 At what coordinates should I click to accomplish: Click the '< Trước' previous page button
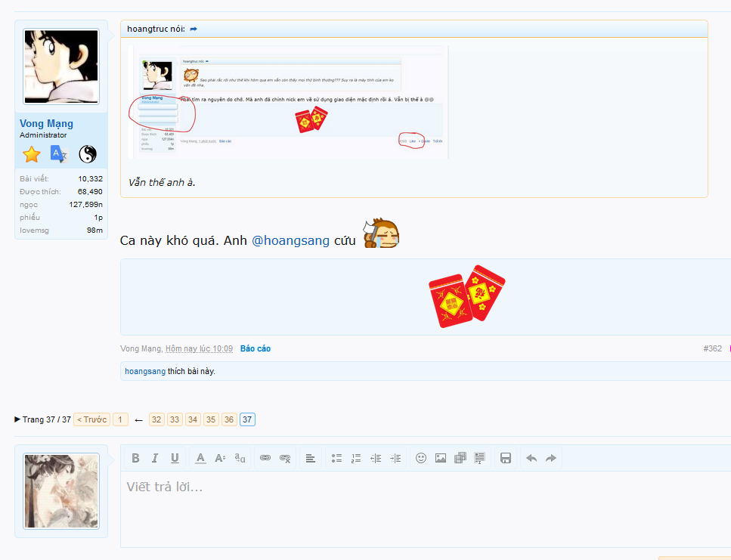tap(91, 419)
